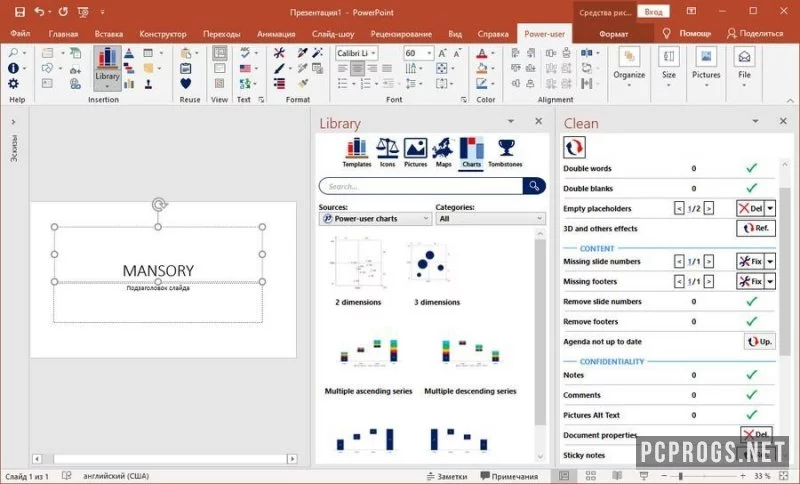
Task: Switch to Normal view in status bar
Action: coord(564,476)
